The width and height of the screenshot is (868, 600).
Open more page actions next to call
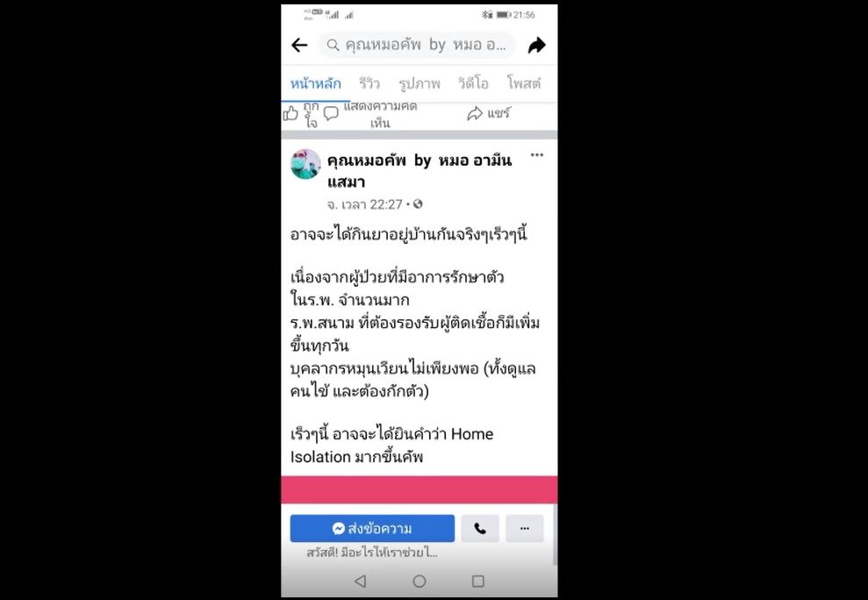click(525, 529)
